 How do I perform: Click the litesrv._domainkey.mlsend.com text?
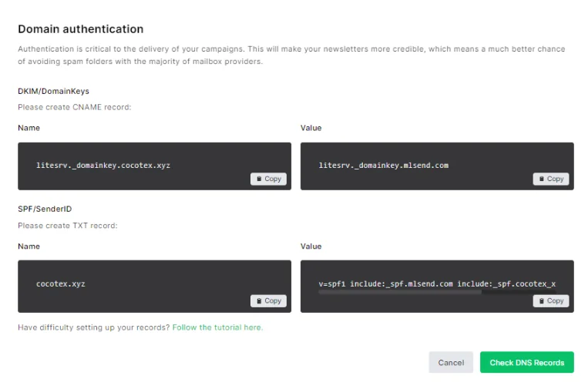(384, 166)
